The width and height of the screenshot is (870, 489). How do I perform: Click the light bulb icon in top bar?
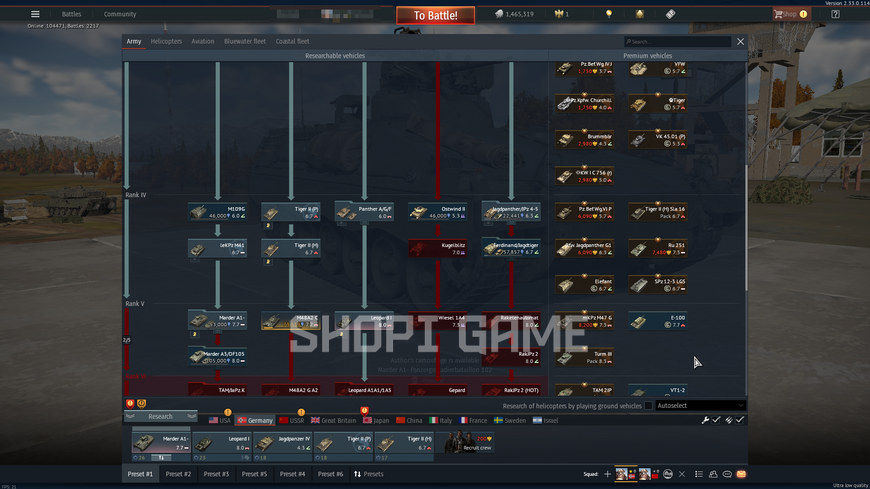[609, 14]
